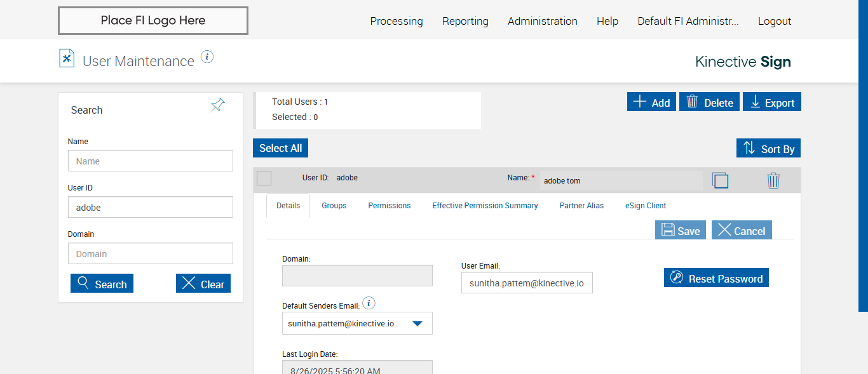The width and height of the screenshot is (868, 374).
Task: Click the pin icon in Search panel
Action: coord(218,105)
